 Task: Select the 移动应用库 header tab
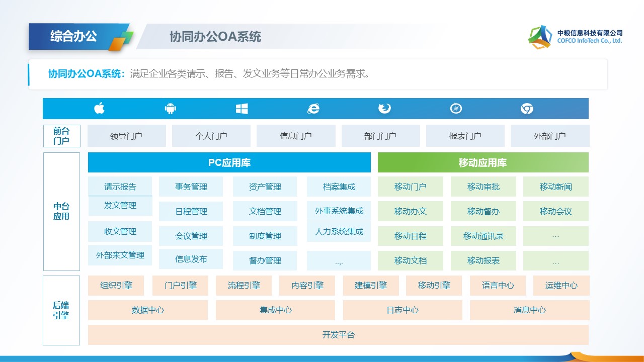(x=482, y=162)
